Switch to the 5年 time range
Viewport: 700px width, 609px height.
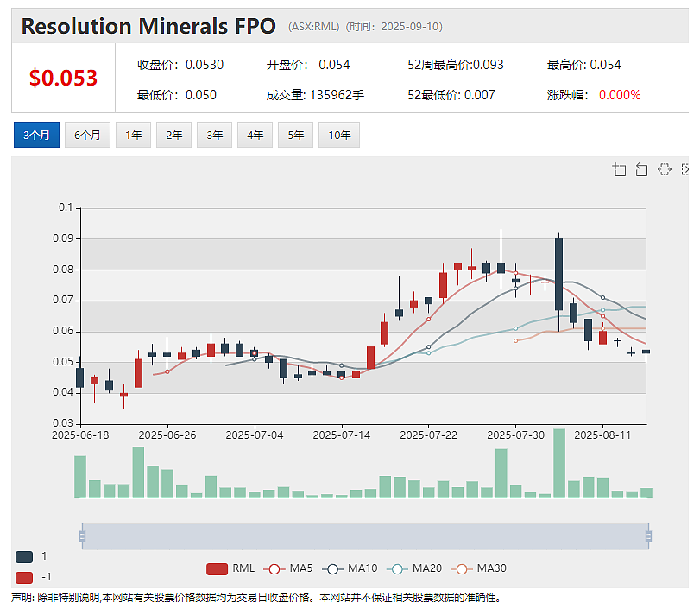tap(295, 135)
